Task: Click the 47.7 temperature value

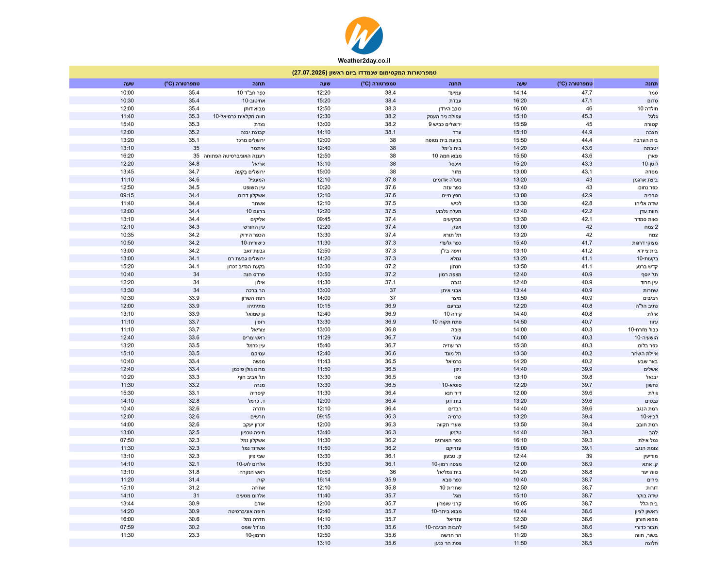Action: [x=586, y=93]
